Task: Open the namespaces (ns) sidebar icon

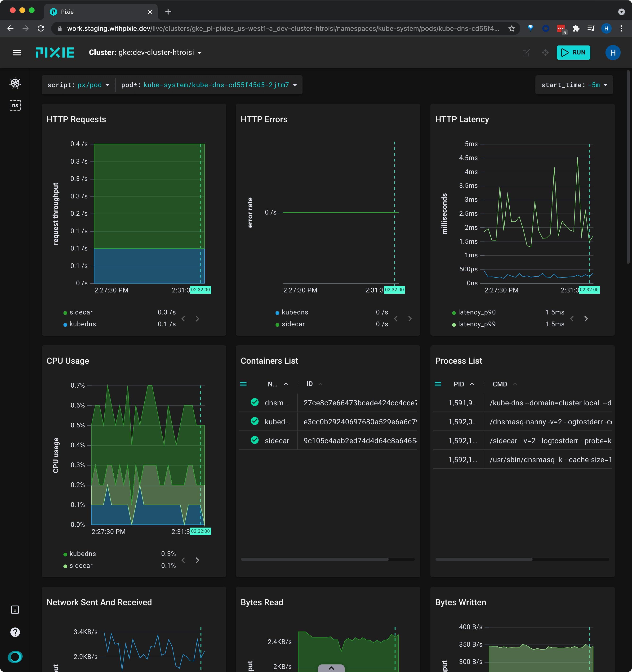Action: (x=15, y=105)
